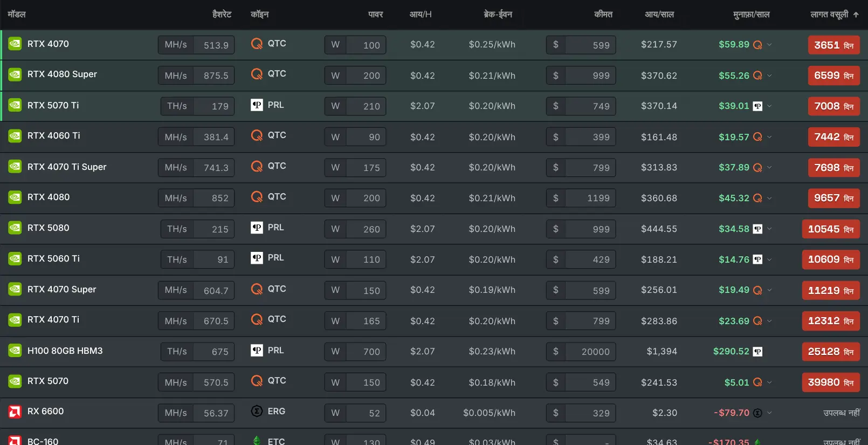The image size is (868, 445).
Task: Click the 25128 दिन payback badge
Action: point(831,352)
